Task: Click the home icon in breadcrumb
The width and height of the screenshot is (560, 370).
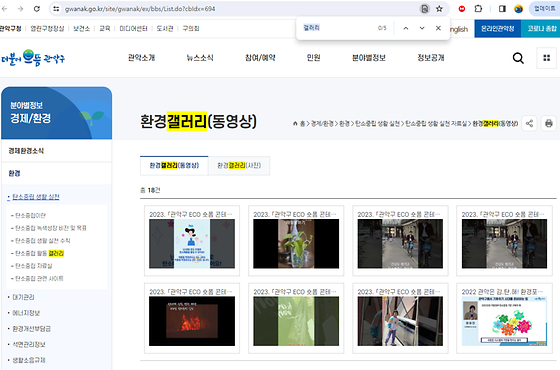Action: click(x=295, y=124)
